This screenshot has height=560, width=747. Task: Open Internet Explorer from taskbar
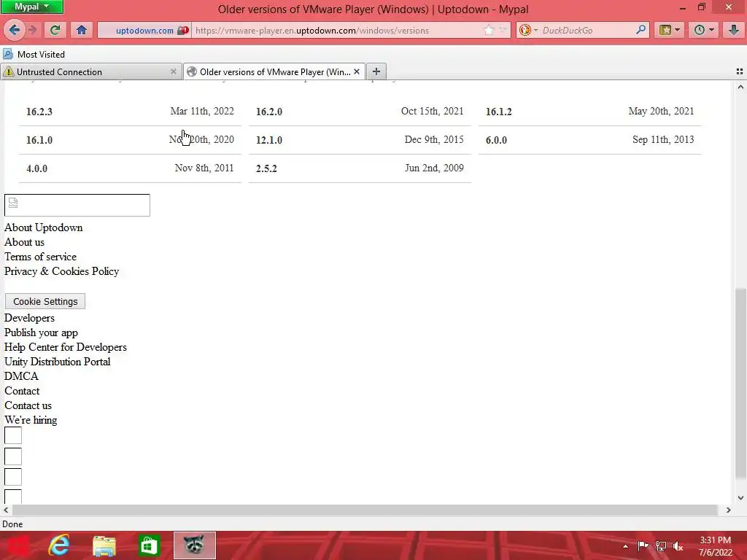point(59,545)
